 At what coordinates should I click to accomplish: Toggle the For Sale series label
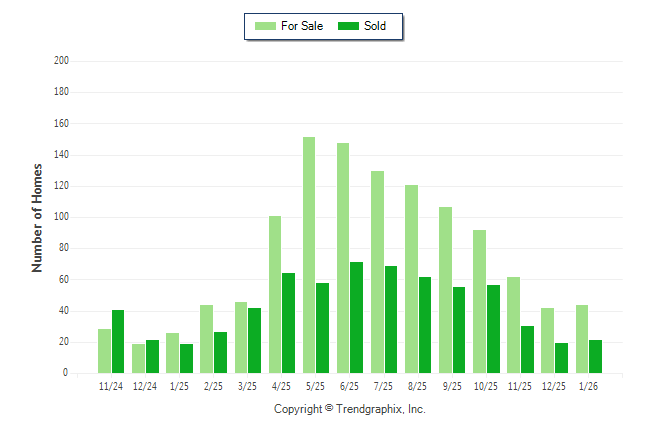tap(302, 26)
